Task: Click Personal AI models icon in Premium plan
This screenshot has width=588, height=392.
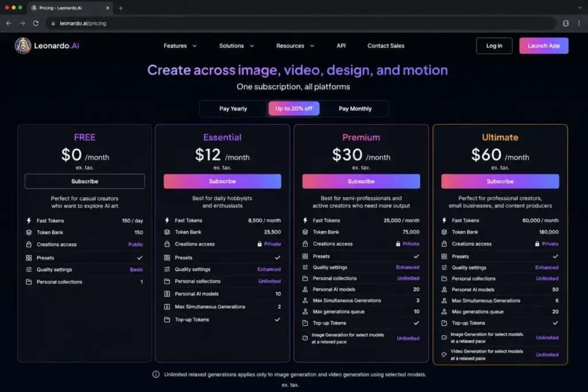Action: click(305, 289)
